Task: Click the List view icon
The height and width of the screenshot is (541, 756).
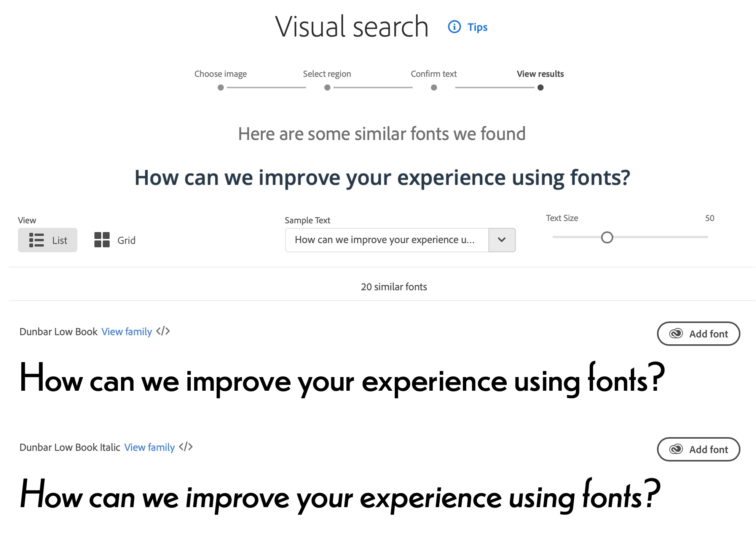Action: (37, 240)
